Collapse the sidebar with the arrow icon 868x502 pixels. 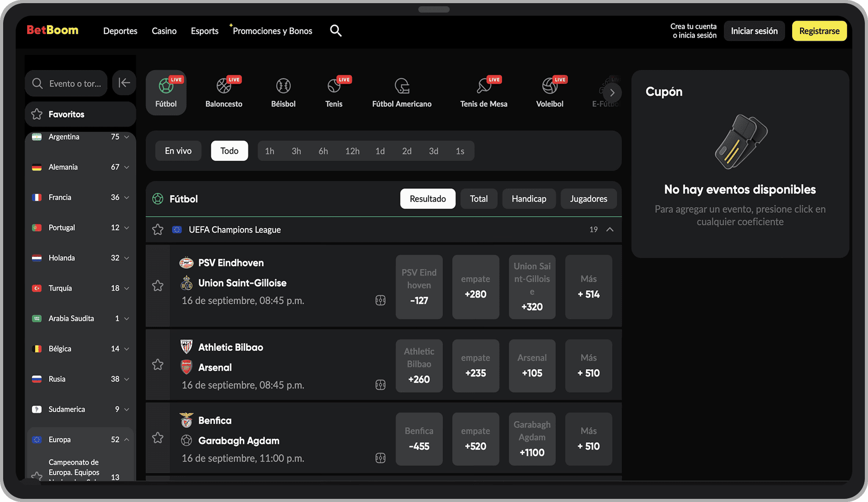click(x=124, y=83)
